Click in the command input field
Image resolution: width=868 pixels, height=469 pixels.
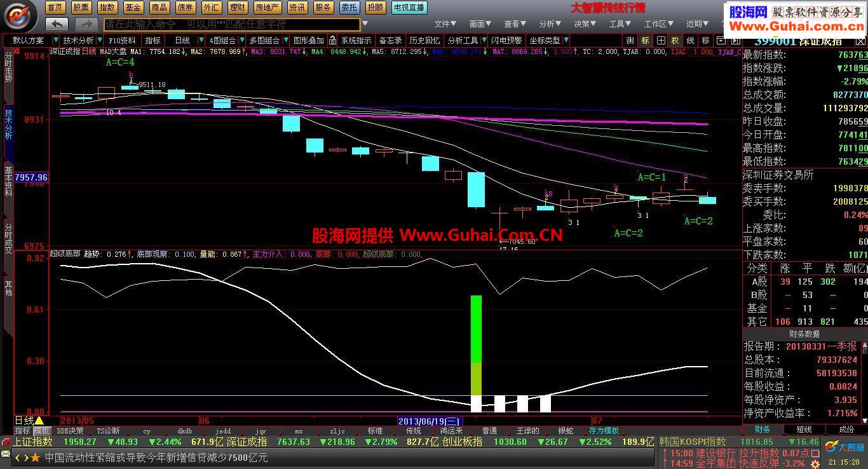click(x=231, y=24)
